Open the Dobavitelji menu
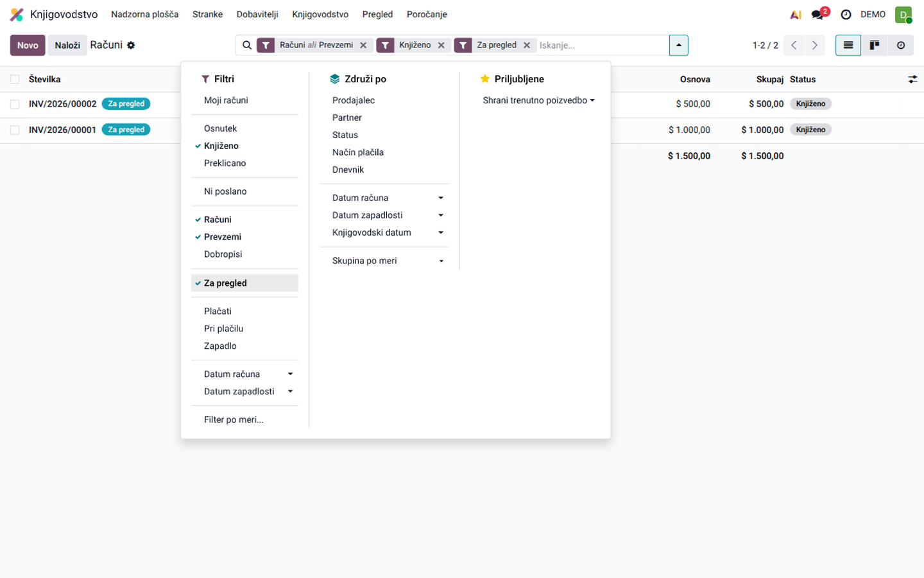The width and height of the screenshot is (924, 578). click(257, 14)
